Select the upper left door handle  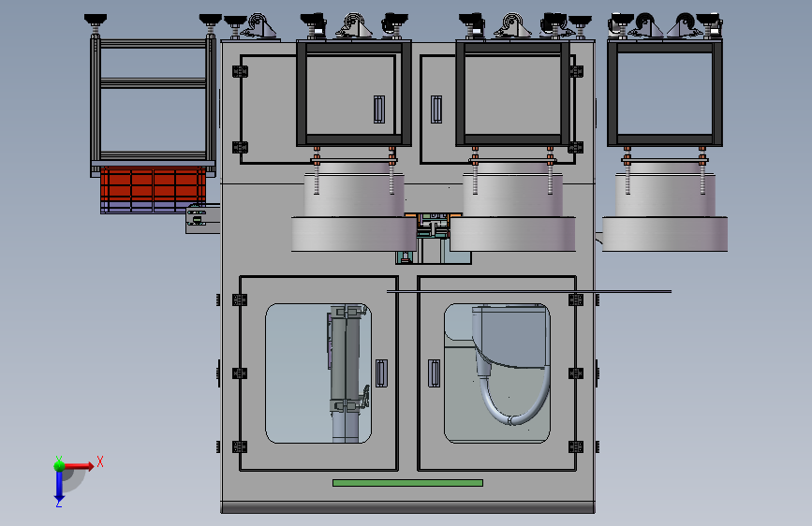tap(379, 110)
